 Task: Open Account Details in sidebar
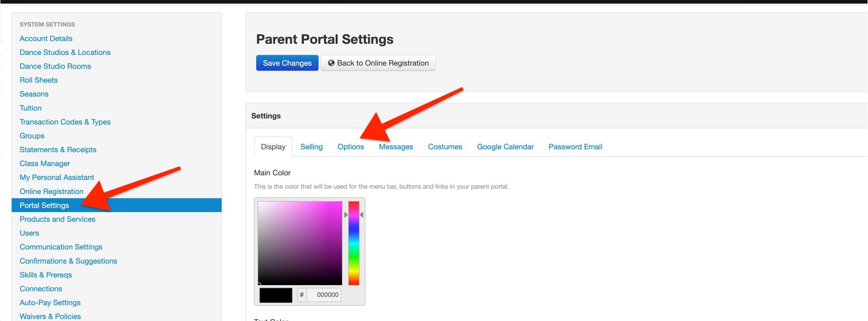pyautogui.click(x=46, y=38)
